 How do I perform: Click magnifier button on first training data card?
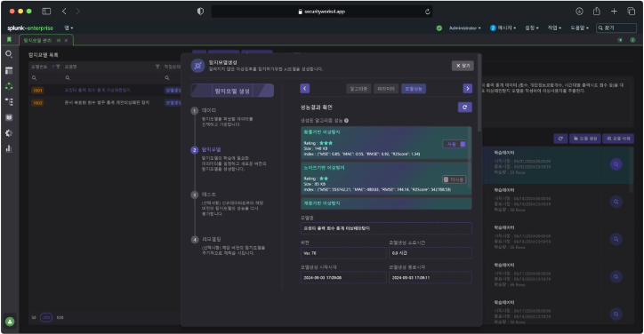(x=616, y=164)
